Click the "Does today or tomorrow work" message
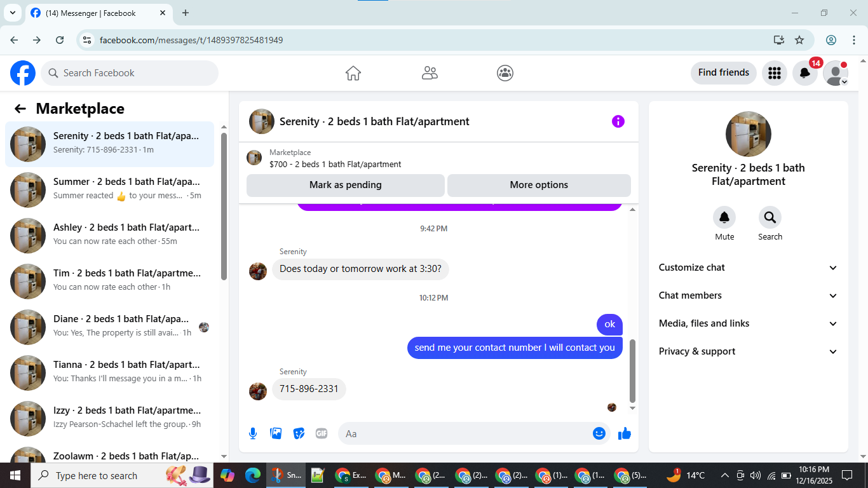The height and width of the screenshot is (488, 868). [x=360, y=269]
